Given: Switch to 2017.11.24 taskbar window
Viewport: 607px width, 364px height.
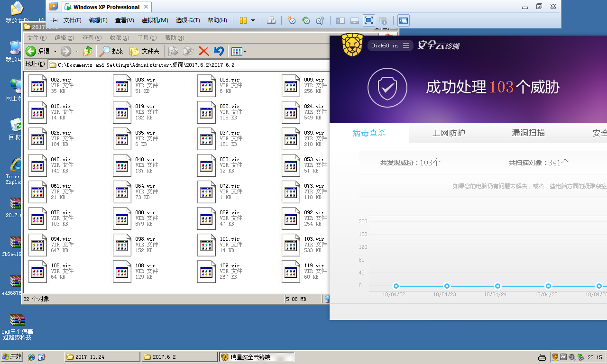Looking at the screenshot, I should coord(102,357).
